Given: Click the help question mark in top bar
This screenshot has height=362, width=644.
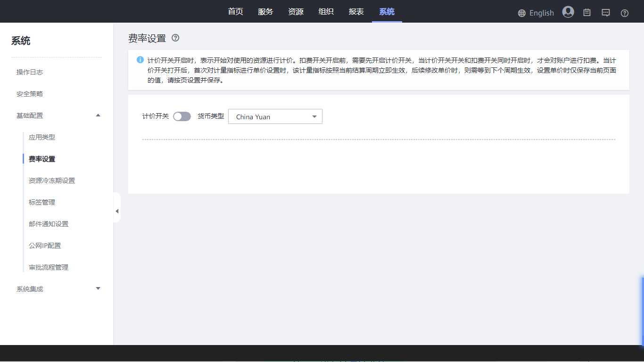Looking at the screenshot, I should [x=625, y=13].
